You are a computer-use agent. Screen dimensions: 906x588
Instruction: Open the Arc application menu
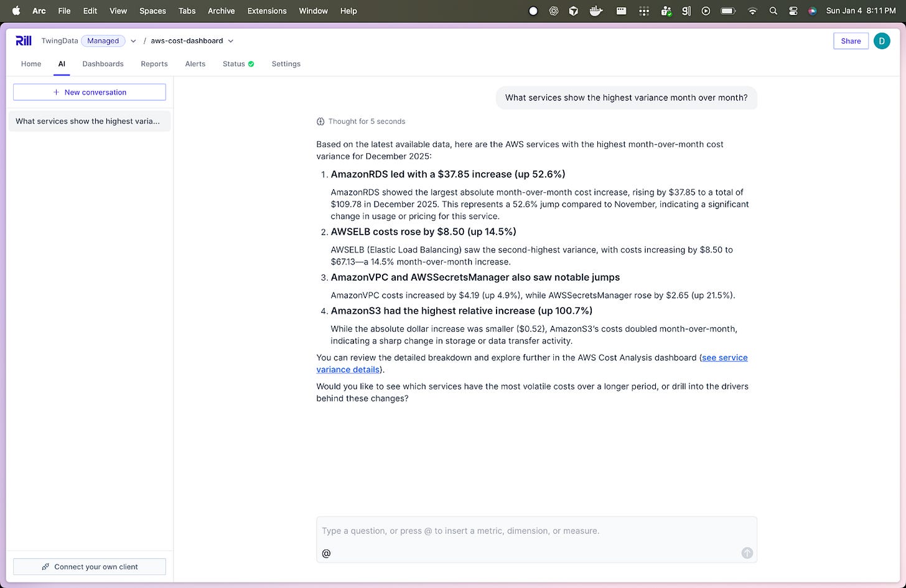(39, 11)
